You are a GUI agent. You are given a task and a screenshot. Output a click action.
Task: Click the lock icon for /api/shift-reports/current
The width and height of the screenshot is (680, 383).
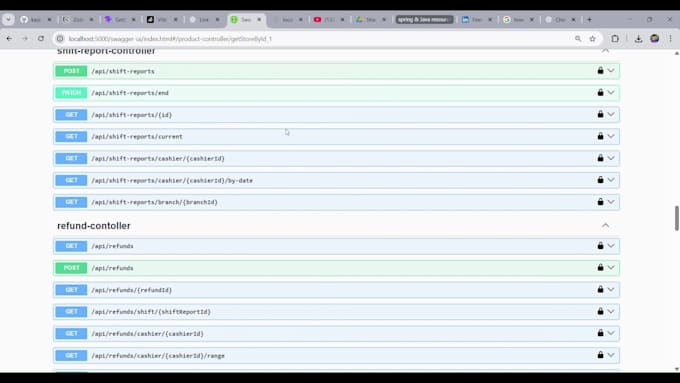coord(600,136)
